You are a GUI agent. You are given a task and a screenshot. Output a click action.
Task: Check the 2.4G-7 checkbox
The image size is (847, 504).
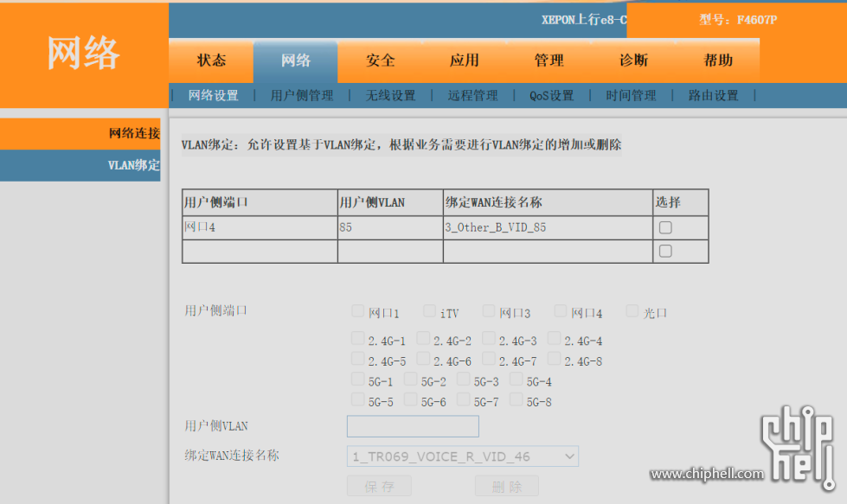489,359
